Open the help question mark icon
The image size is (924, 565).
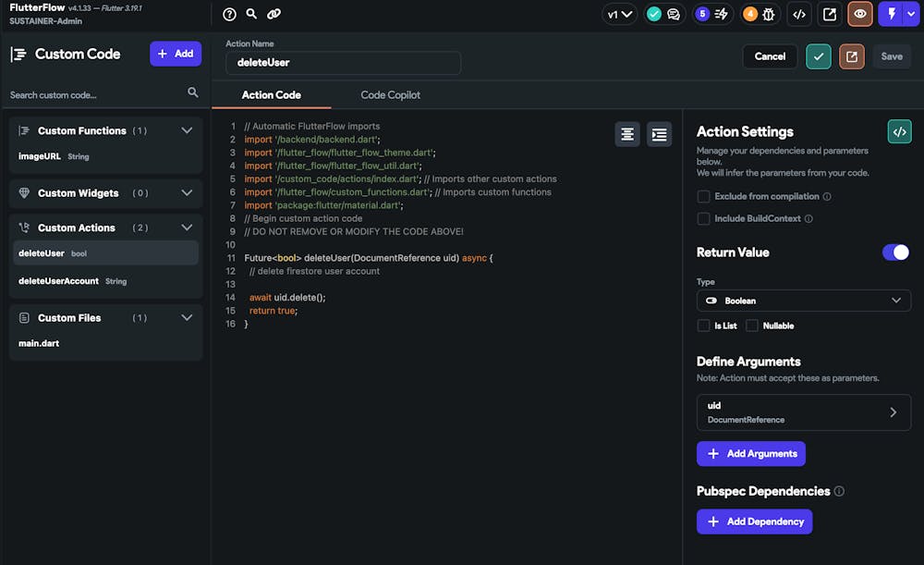click(230, 14)
